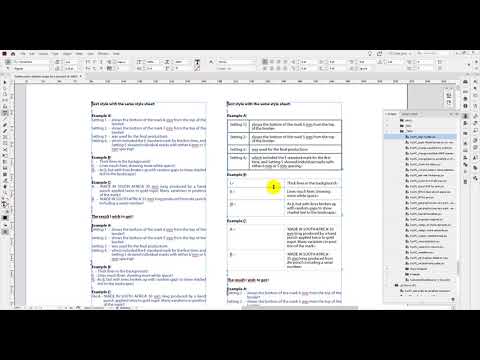
Task: Select the Eyedropper tool
Action: point(5,180)
